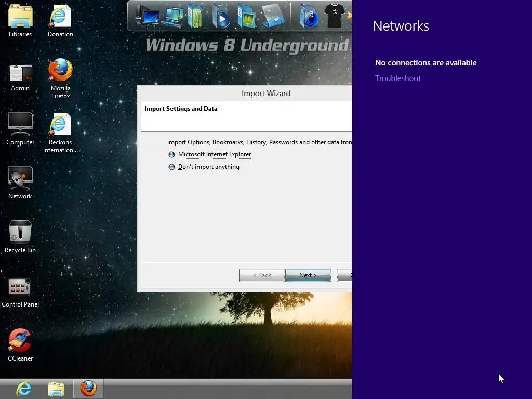Click 'No connections are available' text

point(426,63)
